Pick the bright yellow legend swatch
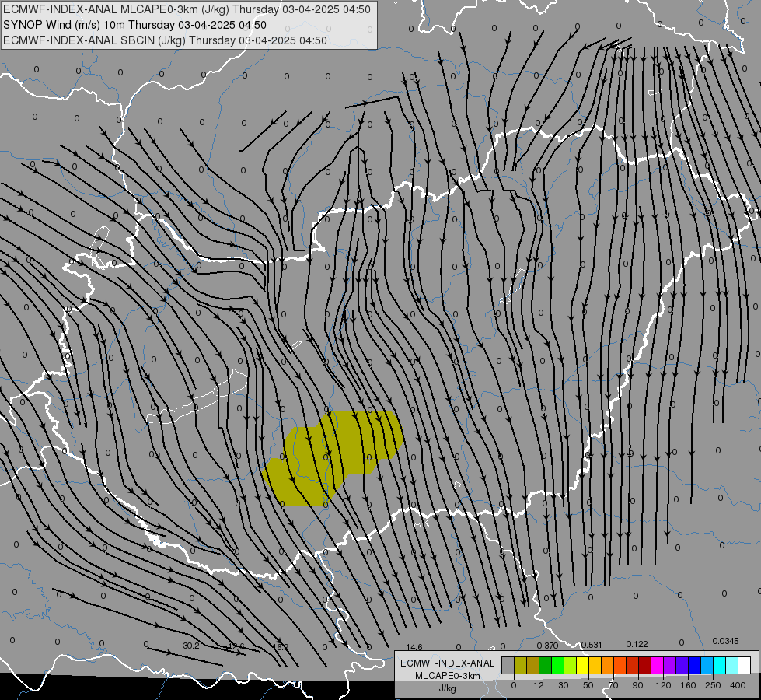The height and width of the screenshot is (700, 761). click(x=582, y=665)
